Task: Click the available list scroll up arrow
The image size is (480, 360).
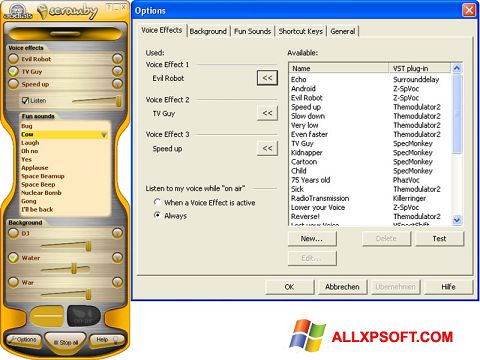Action: pyautogui.click(x=457, y=68)
